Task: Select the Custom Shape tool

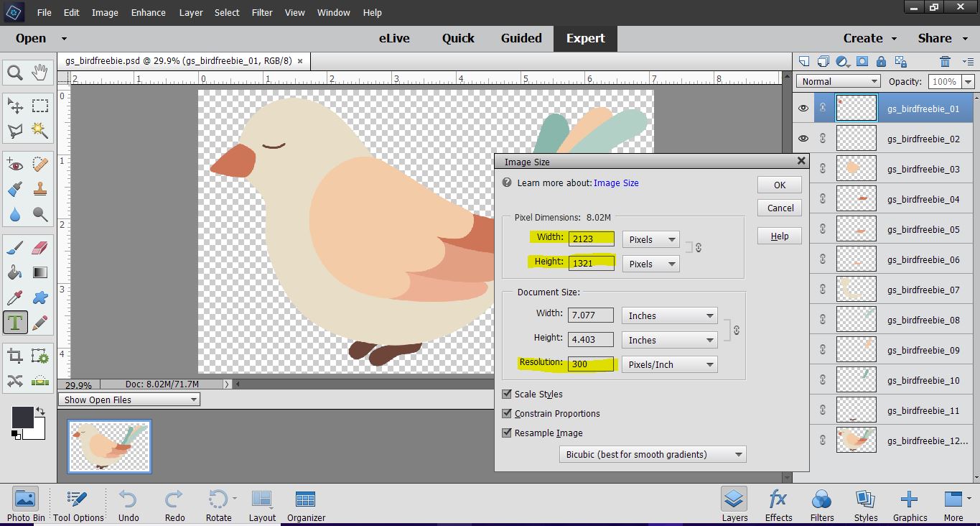Action: coord(39,297)
